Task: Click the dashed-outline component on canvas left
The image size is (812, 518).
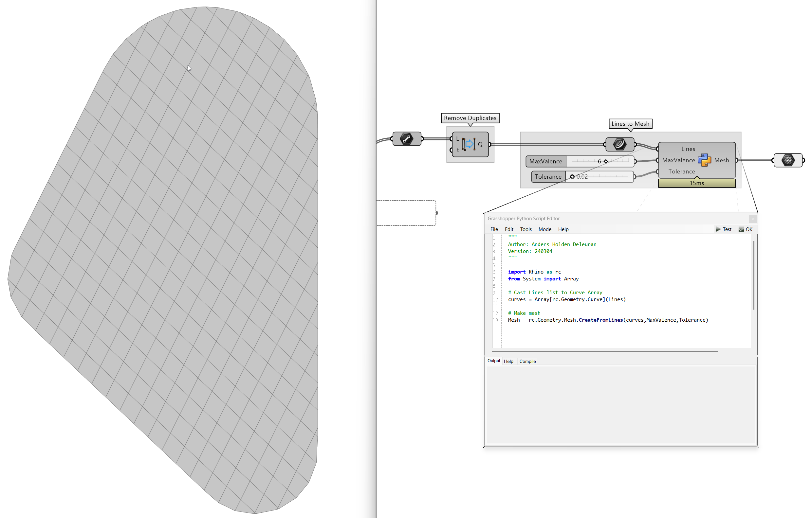Action: click(406, 213)
